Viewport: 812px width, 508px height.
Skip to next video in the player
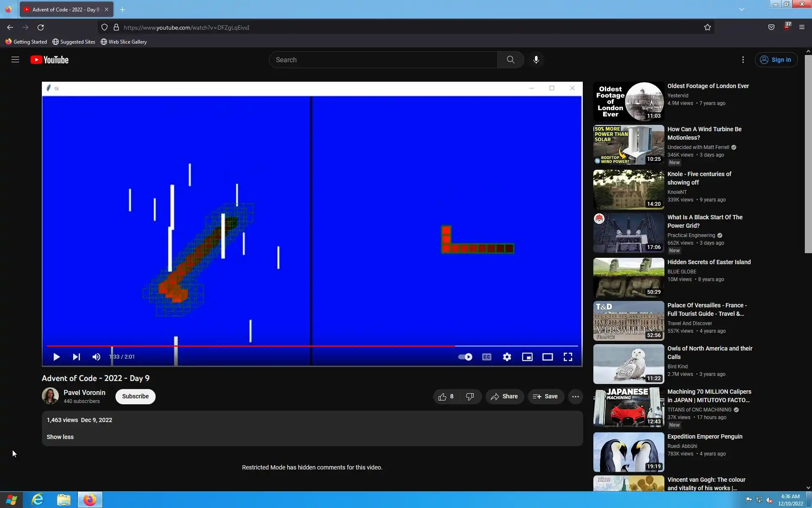(x=76, y=357)
